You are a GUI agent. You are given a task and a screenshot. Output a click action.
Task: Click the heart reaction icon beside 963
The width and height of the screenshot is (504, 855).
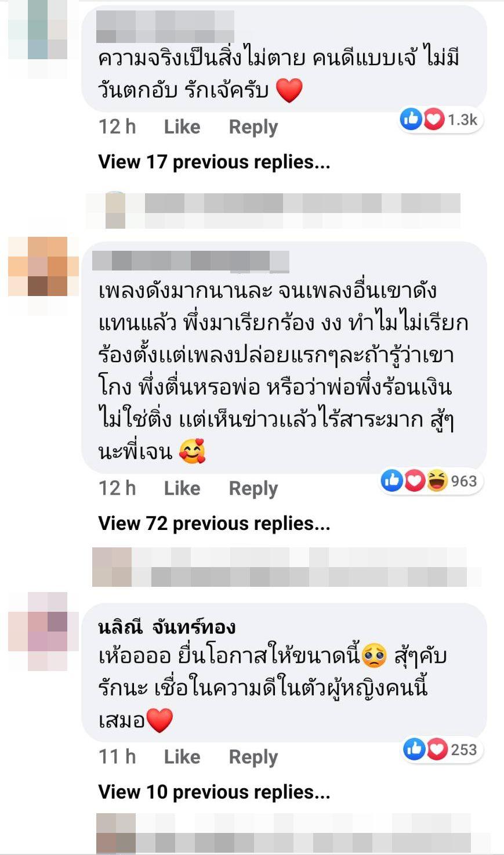(415, 481)
